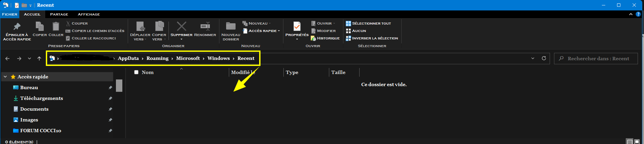Go forward with the right arrow
This screenshot has width=644, height=144.
click(x=19, y=59)
